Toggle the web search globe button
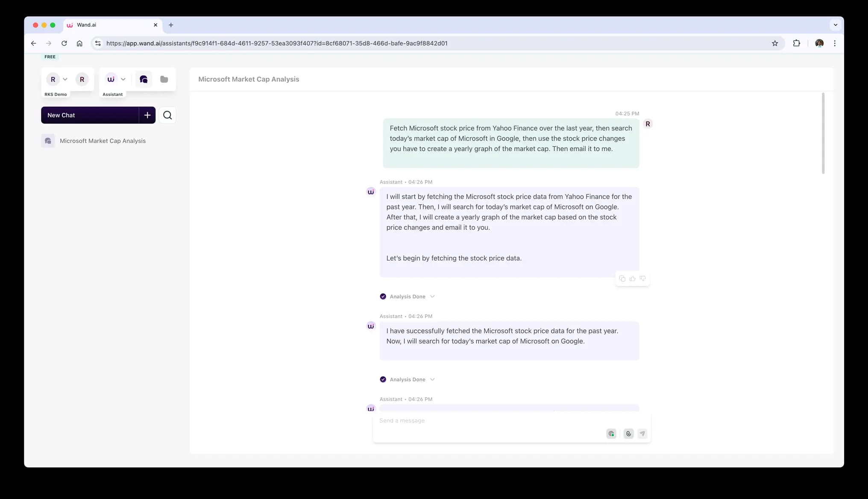 pos(611,434)
